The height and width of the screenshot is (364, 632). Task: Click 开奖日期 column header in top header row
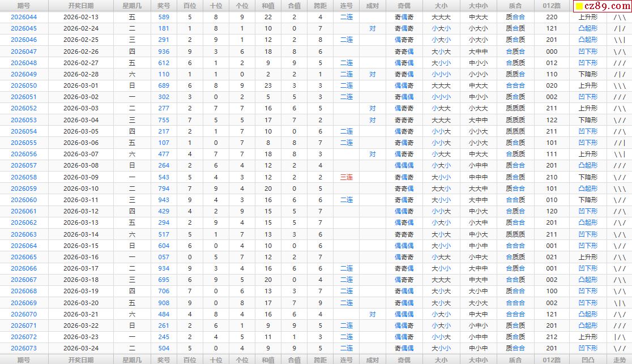tap(81, 5)
